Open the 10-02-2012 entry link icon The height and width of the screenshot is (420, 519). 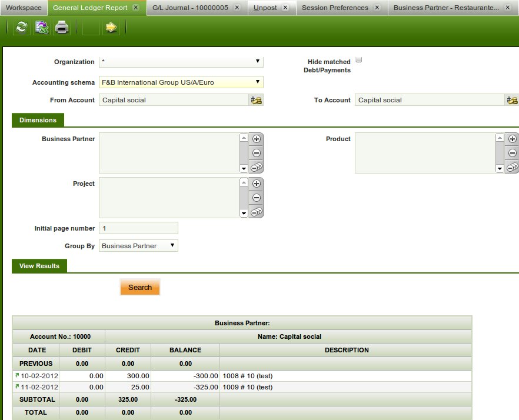pos(17,375)
